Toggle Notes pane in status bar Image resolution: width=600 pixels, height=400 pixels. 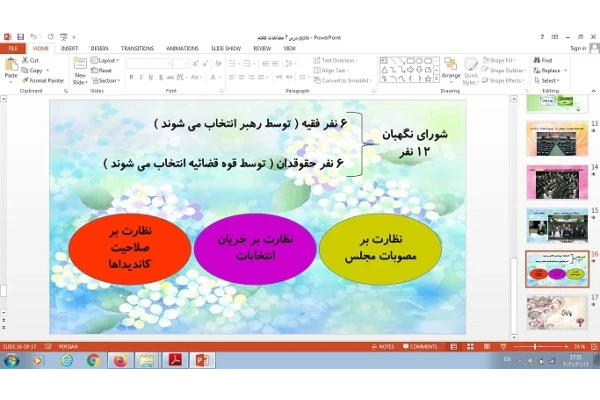coord(383,346)
